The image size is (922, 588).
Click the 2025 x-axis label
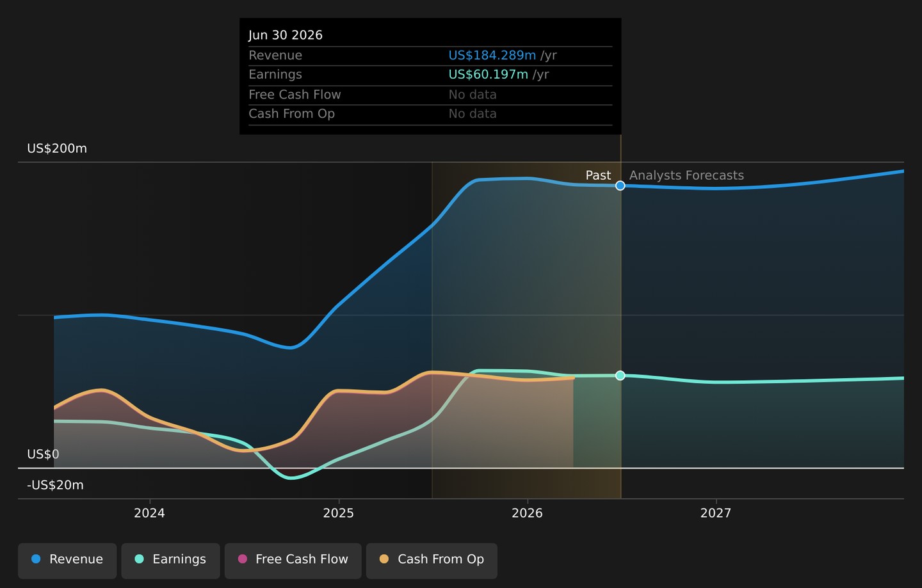(338, 513)
